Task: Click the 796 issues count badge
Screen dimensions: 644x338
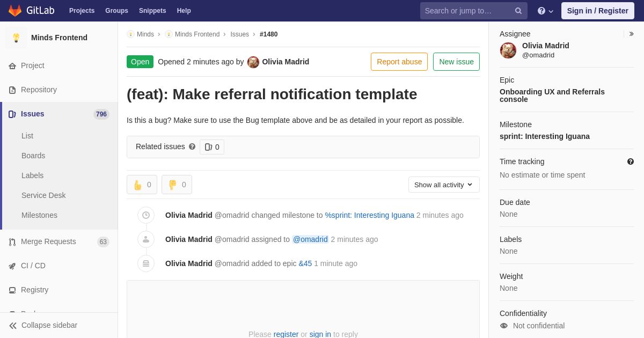Action: pos(101,114)
